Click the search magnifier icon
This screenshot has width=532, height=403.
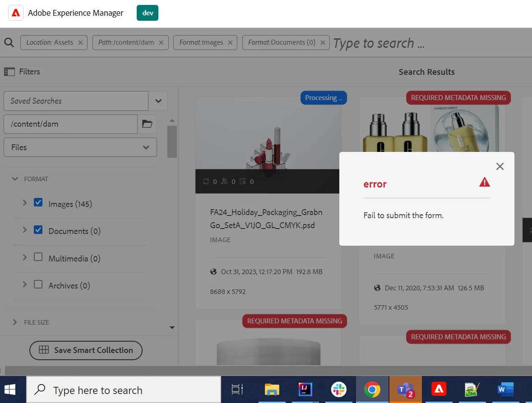click(x=9, y=43)
